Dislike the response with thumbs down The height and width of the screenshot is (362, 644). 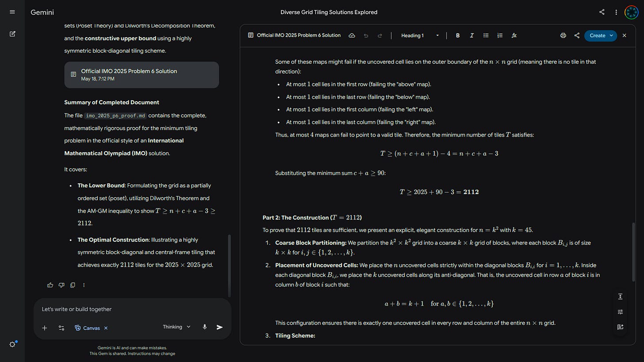click(x=61, y=285)
